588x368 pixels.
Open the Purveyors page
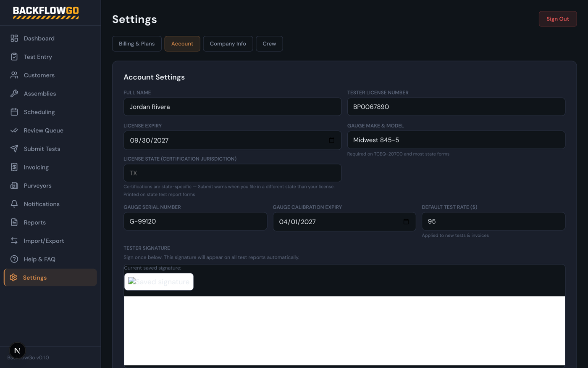pos(50,185)
